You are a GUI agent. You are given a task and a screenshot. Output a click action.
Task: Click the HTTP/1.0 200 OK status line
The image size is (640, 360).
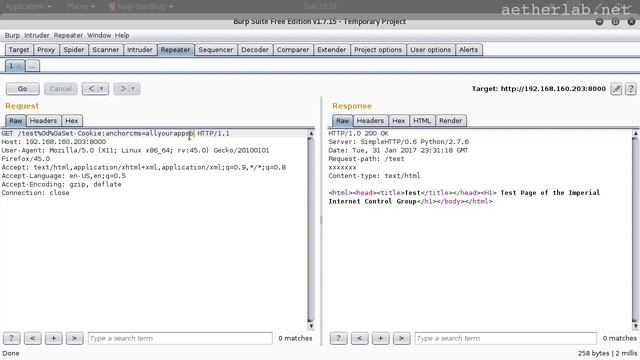[358, 133]
